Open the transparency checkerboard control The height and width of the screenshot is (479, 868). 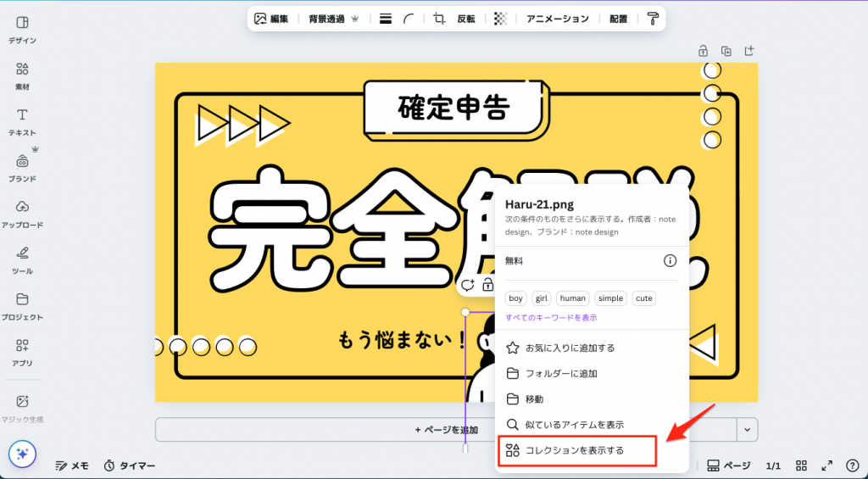(x=500, y=19)
